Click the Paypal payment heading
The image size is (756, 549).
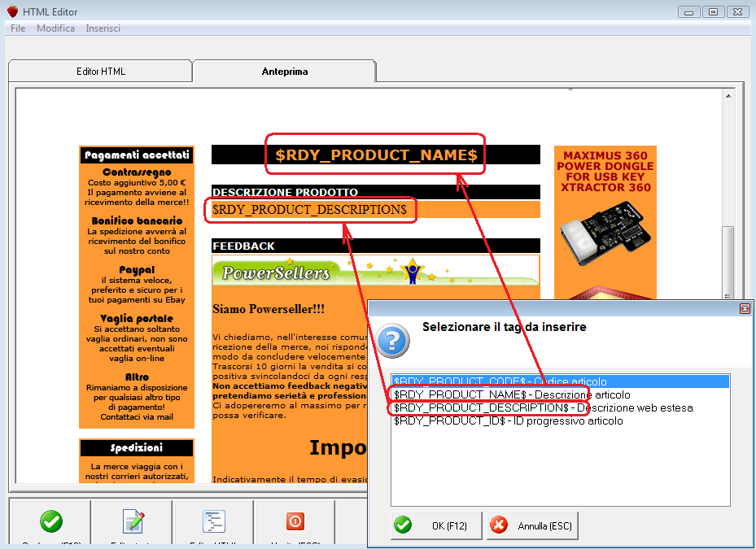point(137,269)
